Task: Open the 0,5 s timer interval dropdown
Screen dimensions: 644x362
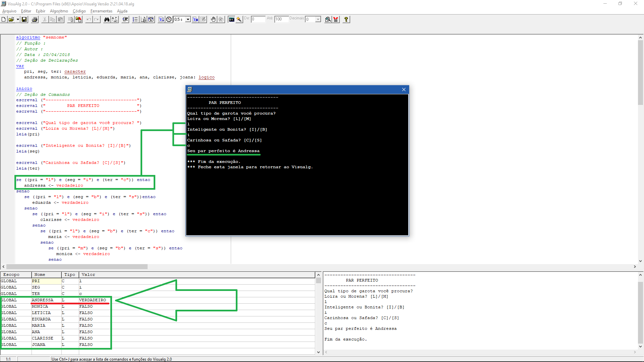Action: coord(188,19)
